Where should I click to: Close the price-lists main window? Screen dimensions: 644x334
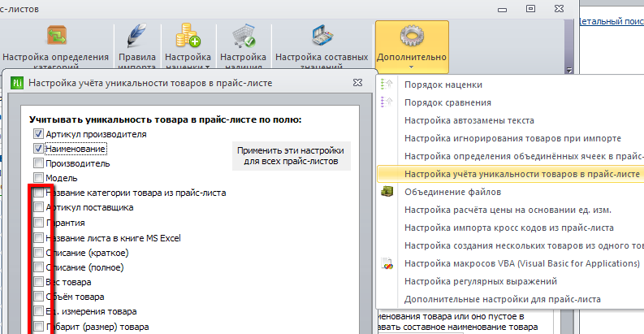559,8
